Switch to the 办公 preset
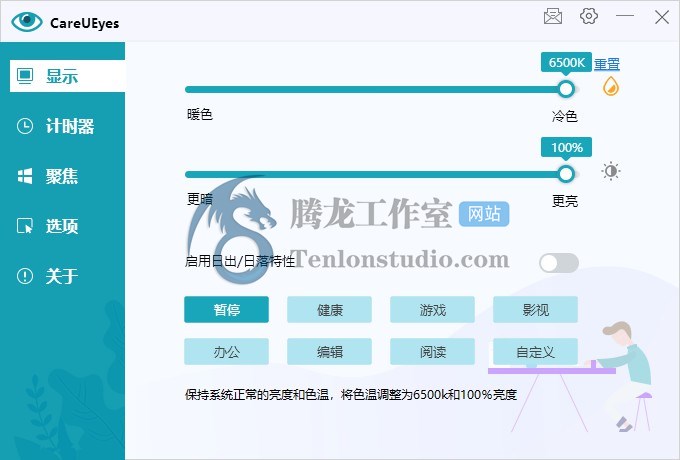Viewport: 680px width, 460px height. [226, 352]
